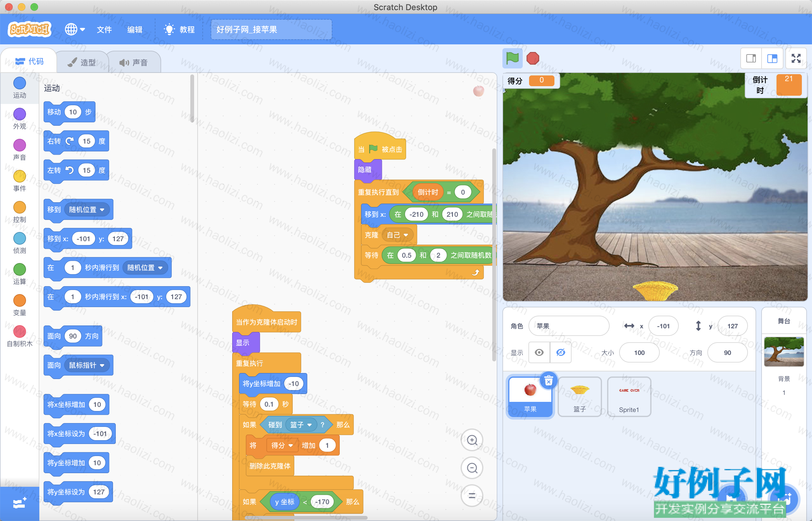
Task: Select the 声音 block category circle
Action: [x=20, y=145]
